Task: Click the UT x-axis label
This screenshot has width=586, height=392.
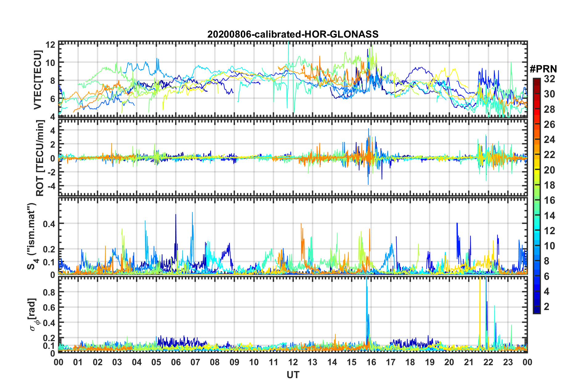Action: tap(293, 375)
